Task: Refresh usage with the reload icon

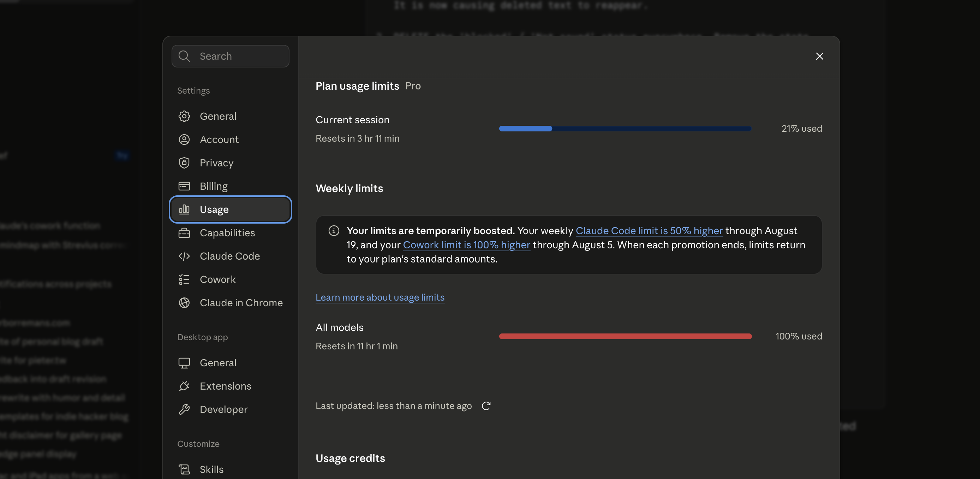Action: click(486, 406)
